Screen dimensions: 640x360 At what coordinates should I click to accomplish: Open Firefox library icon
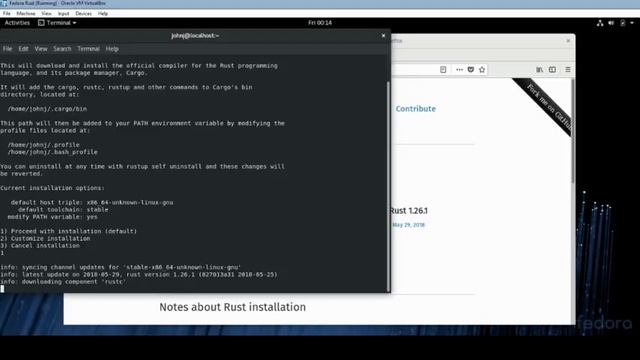[540, 69]
